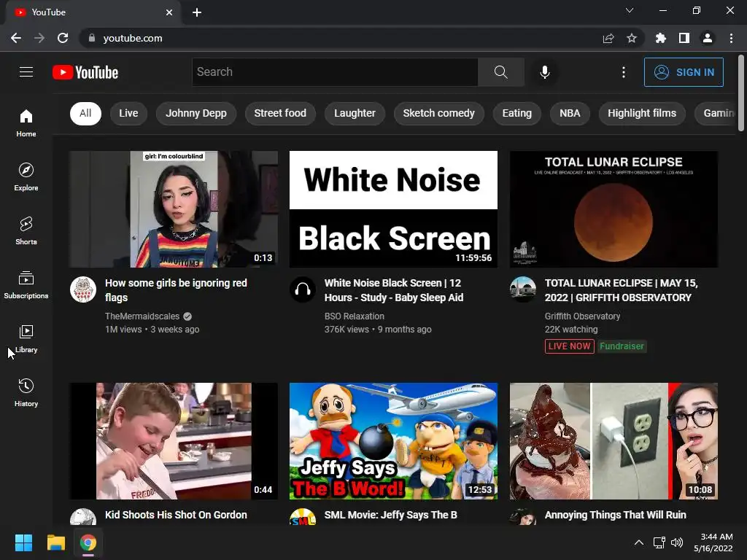747x560 pixels.
Task: Select Sketch comedy filter chip
Action: [438, 113]
